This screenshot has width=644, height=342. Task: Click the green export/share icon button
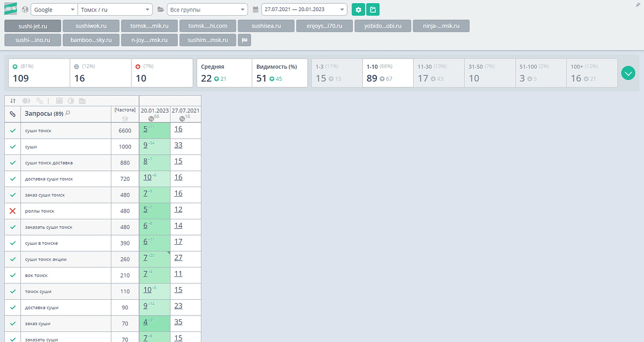pos(373,10)
